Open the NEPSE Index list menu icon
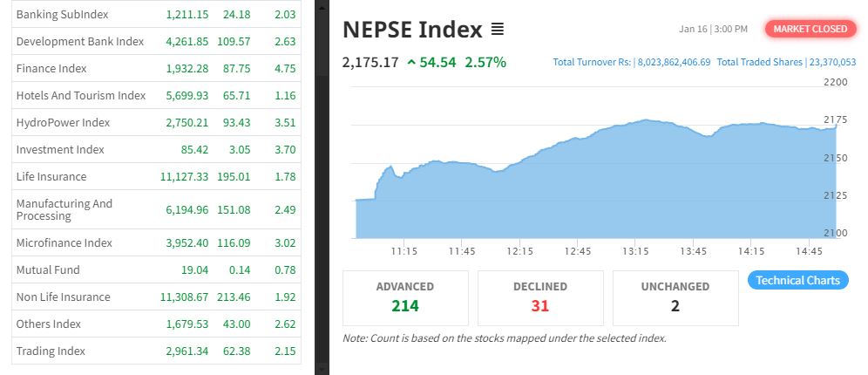 click(x=498, y=30)
